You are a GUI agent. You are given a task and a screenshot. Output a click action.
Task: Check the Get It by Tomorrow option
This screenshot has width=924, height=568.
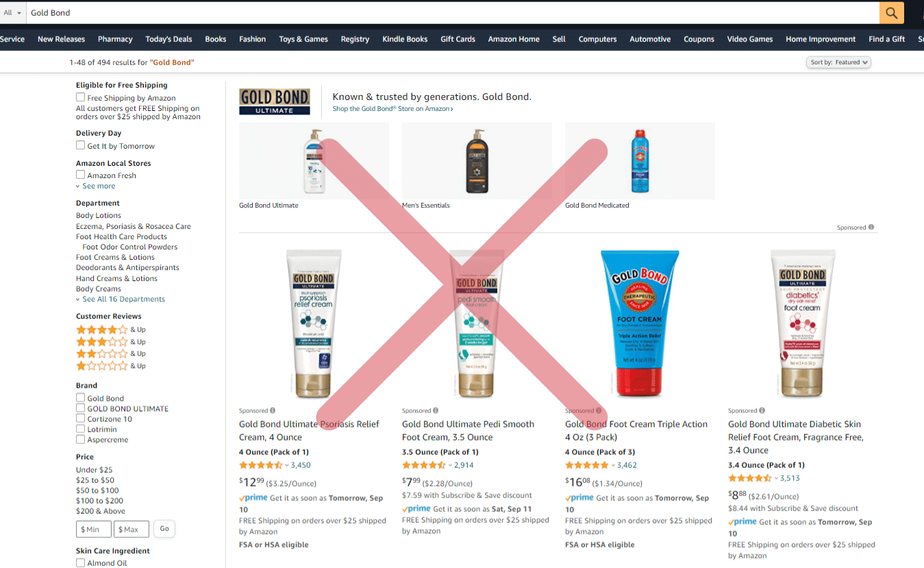click(x=80, y=145)
